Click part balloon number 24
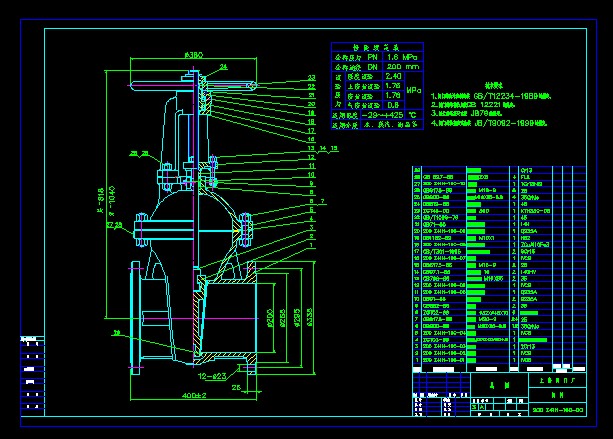The width and height of the screenshot is (613, 439). click(x=222, y=67)
